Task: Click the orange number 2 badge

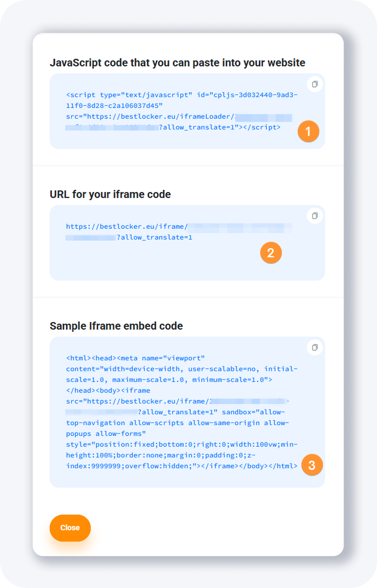Action: [x=271, y=252]
